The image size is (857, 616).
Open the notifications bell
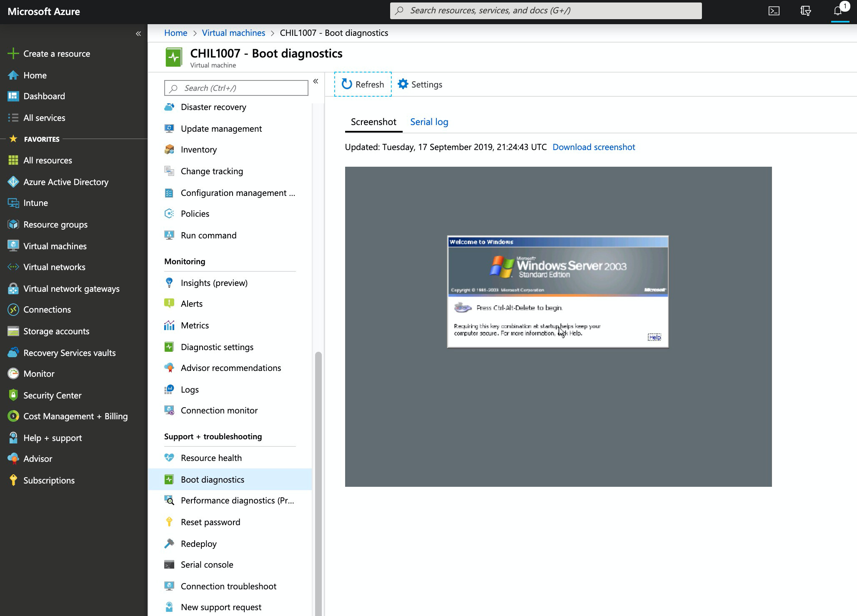click(838, 11)
